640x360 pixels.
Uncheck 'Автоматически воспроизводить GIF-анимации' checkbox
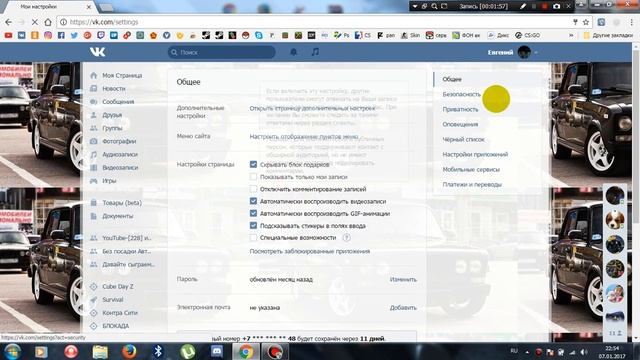[253, 213]
